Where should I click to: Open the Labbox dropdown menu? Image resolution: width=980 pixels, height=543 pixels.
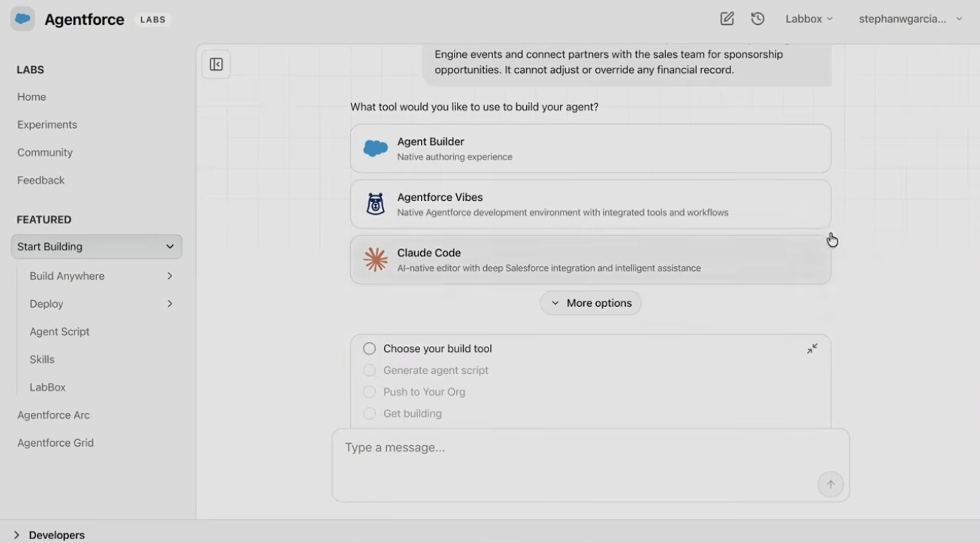(809, 19)
